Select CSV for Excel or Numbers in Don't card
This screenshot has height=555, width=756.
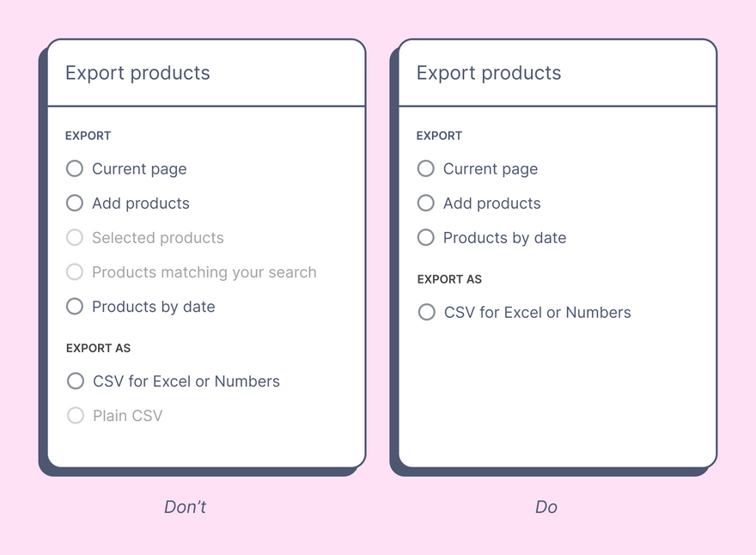76,381
